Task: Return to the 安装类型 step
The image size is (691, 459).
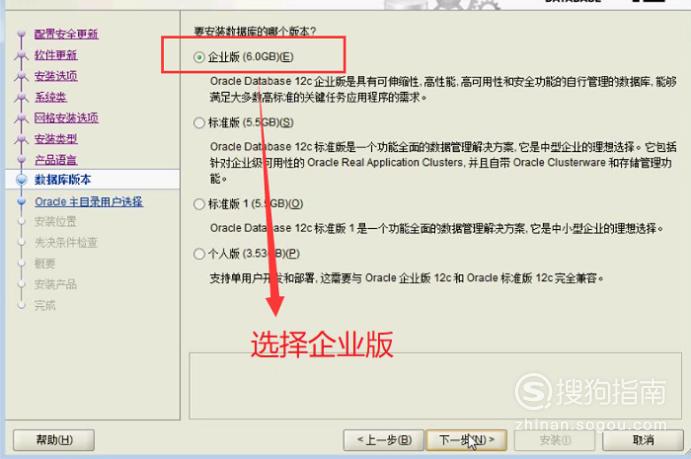Action: (x=56, y=139)
